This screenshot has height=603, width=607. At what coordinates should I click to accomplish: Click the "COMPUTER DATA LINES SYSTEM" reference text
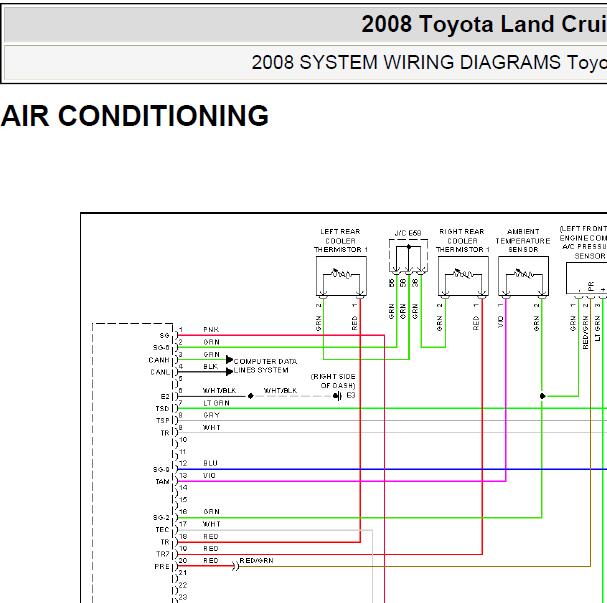[265, 366]
